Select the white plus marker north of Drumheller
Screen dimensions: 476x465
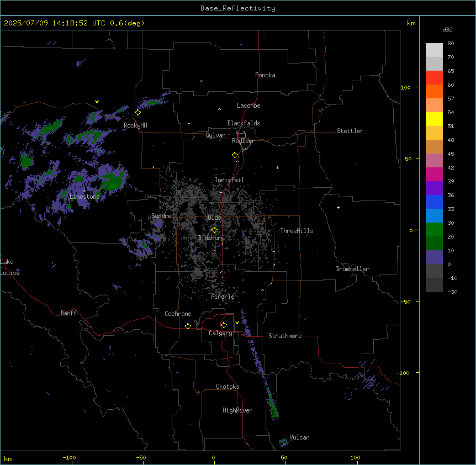pyautogui.click(x=338, y=207)
